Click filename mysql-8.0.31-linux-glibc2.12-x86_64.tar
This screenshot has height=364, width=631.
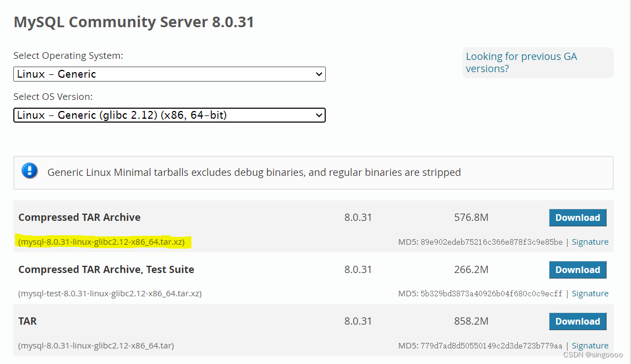coord(96,346)
